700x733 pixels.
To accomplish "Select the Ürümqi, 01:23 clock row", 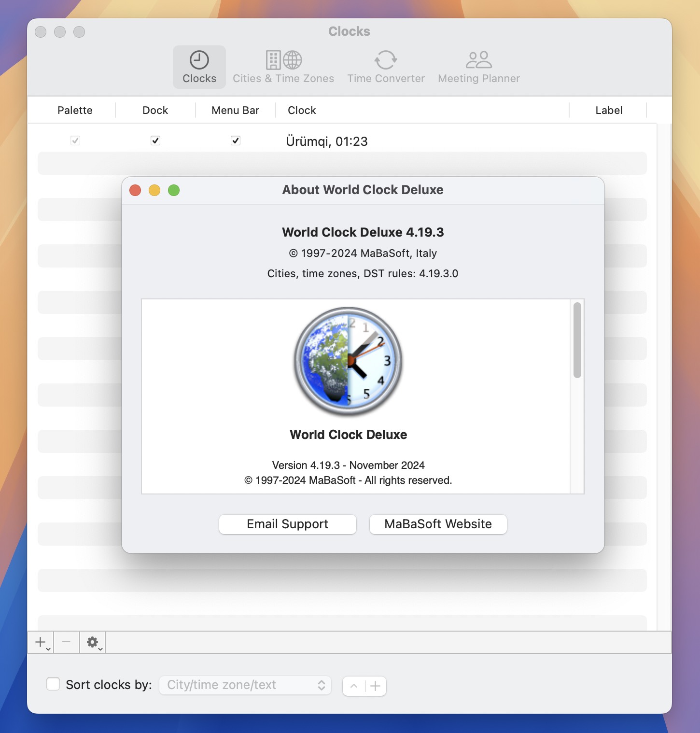I will 342,141.
